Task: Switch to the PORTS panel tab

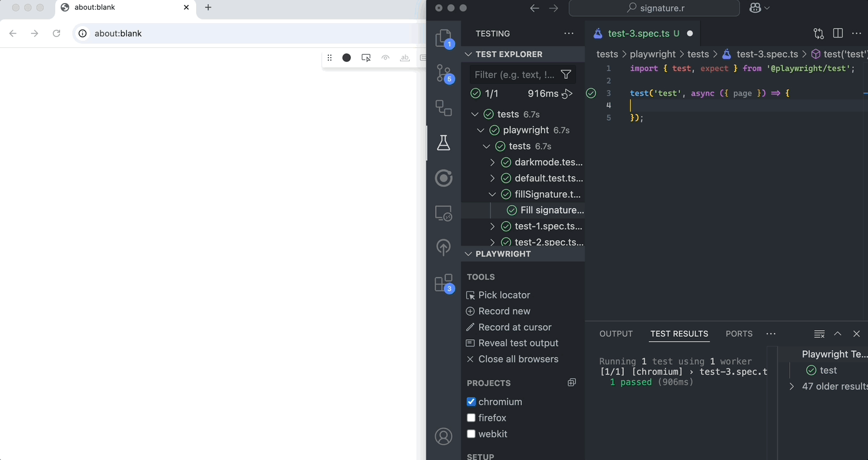Action: tap(739, 334)
